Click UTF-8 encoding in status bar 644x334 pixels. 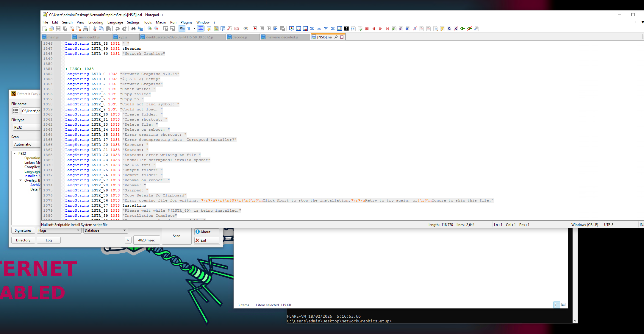(609, 225)
